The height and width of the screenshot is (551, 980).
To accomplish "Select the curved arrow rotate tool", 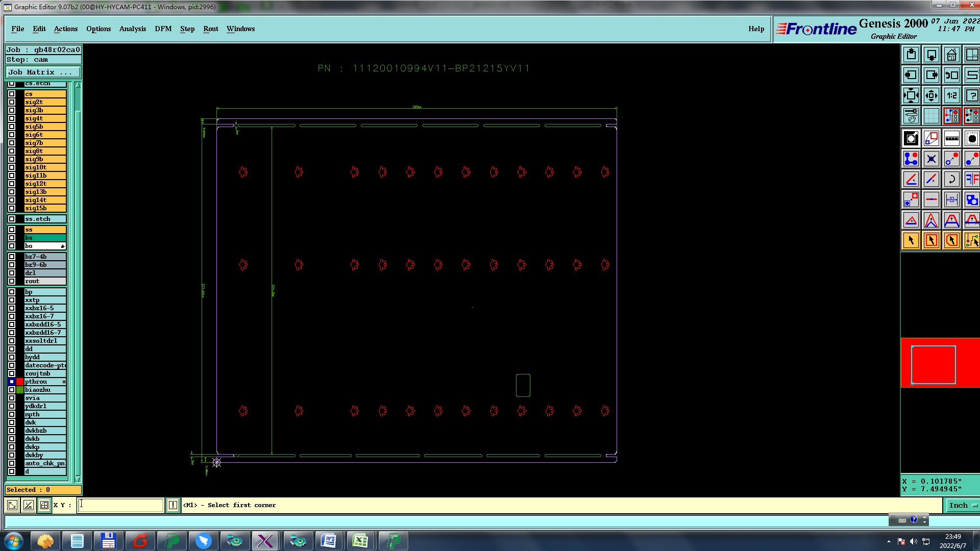I will 952,179.
